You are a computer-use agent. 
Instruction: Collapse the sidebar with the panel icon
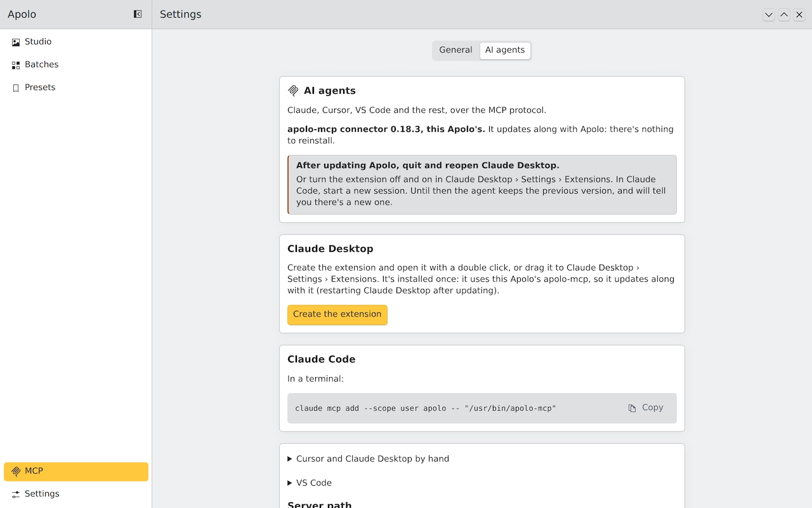(x=138, y=14)
